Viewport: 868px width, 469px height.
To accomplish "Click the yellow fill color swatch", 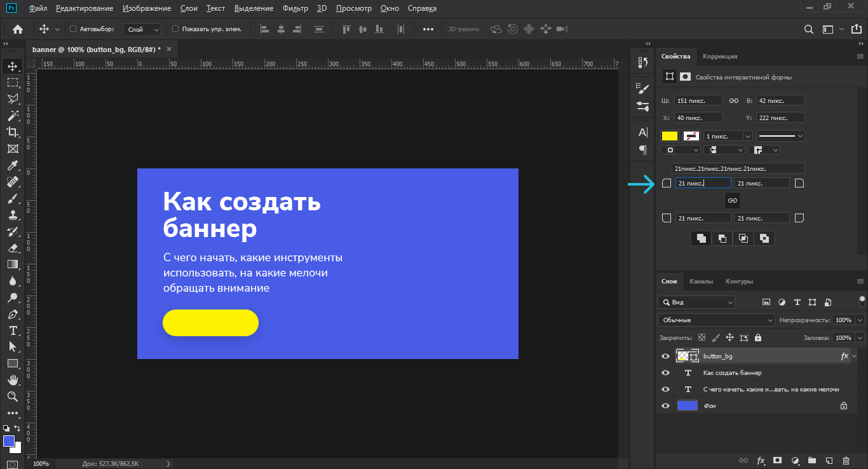I will (670, 136).
